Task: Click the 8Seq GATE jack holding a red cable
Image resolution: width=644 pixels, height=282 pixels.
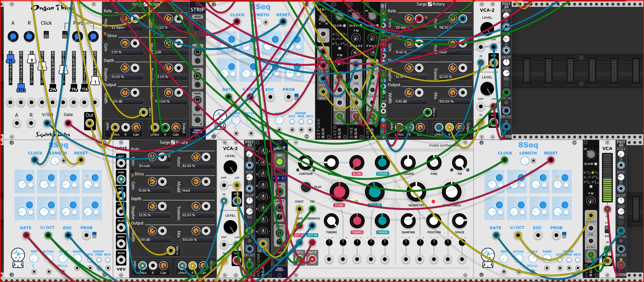Action: [26, 235]
